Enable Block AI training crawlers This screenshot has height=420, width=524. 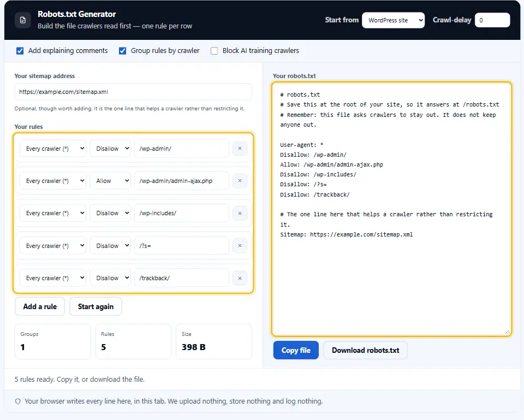click(x=214, y=51)
